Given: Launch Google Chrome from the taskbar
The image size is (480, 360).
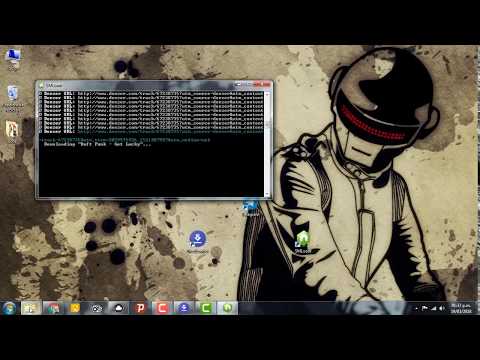Looking at the screenshot, I should point(53,308).
